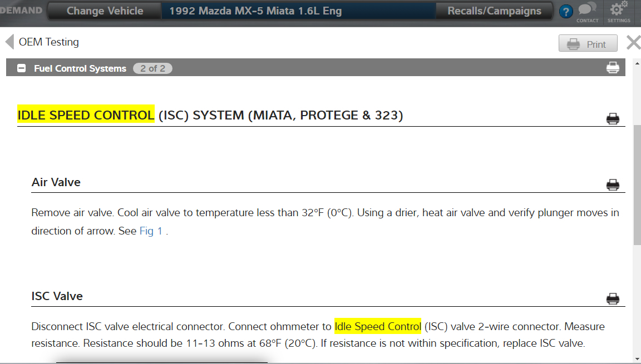The width and height of the screenshot is (641, 364).
Task: Click the OEM Testing back label
Action: 49,42
